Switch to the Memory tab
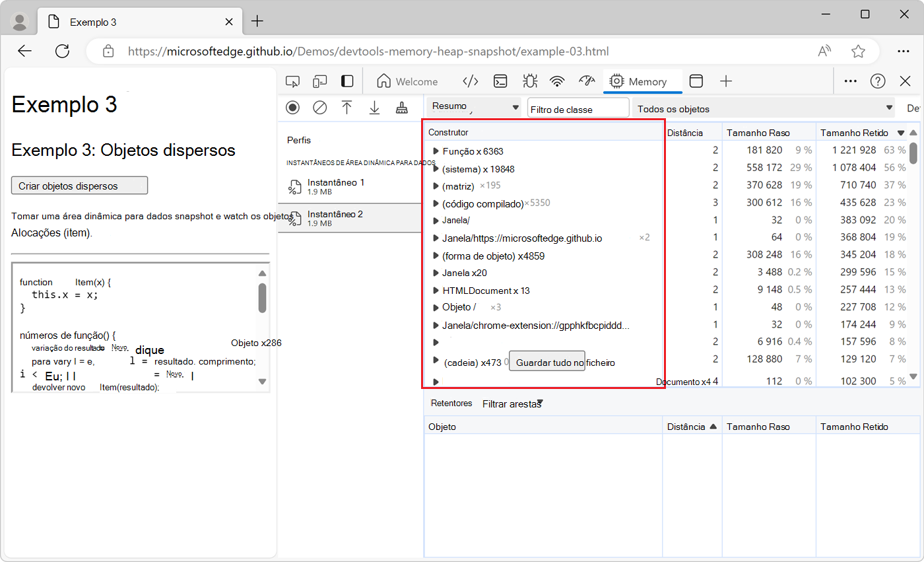 click(638, 81)
